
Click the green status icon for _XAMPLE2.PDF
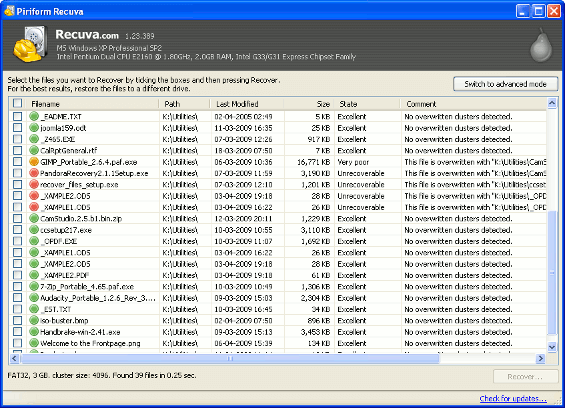coord(34,275)
